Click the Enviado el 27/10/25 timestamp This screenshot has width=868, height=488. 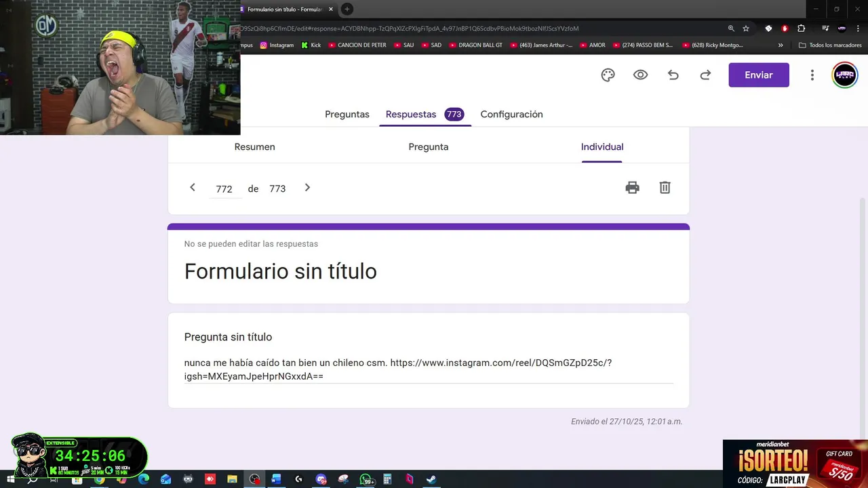coord(627,422)
